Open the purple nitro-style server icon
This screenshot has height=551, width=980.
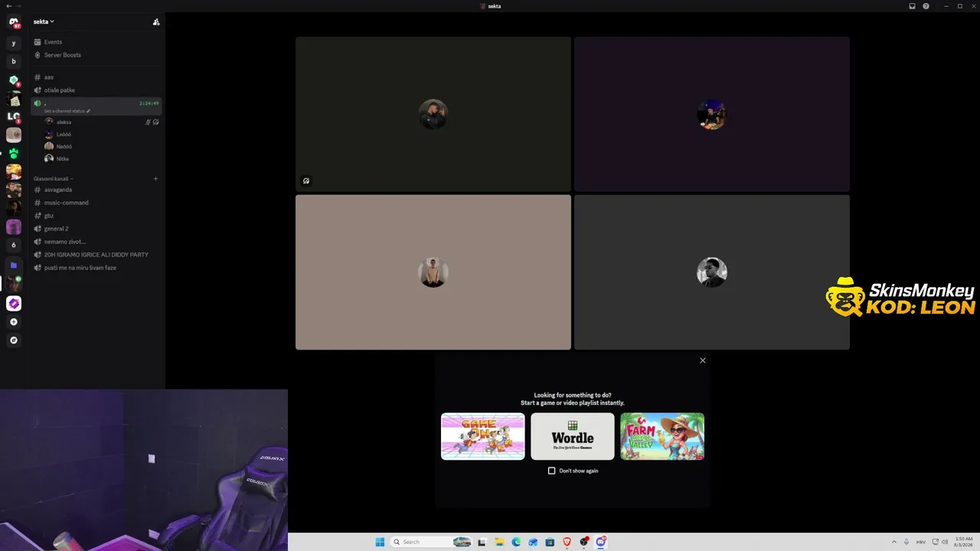click(14, 304)
